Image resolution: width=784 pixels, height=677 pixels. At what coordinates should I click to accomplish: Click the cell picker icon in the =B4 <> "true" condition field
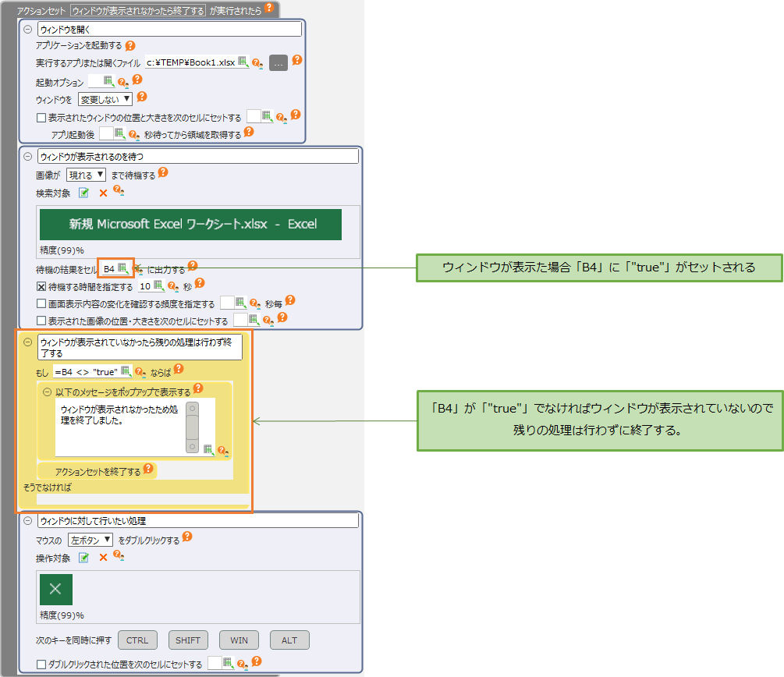[x=126, y=371]
